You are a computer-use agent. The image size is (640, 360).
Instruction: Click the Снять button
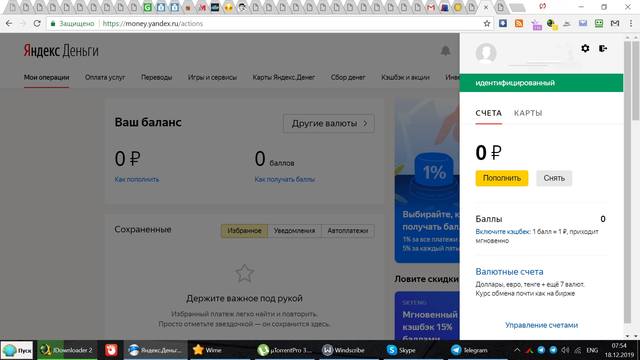554,178
